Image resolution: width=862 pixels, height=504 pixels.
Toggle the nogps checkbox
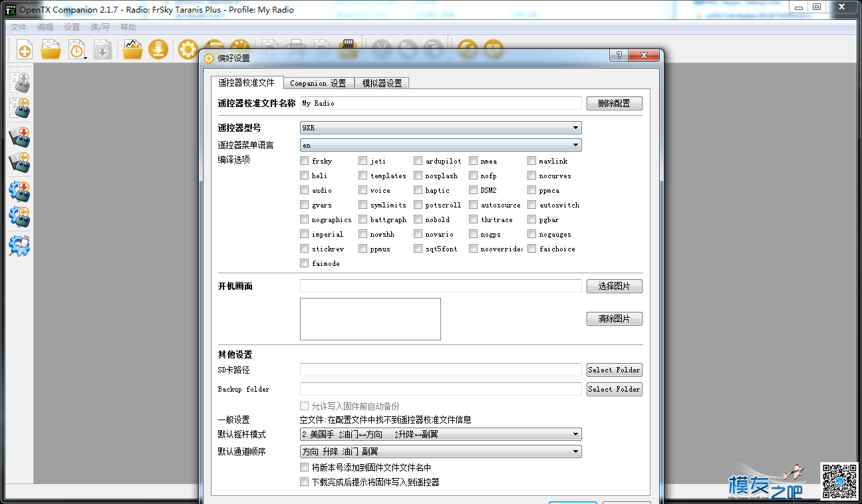tap(473, 234)
